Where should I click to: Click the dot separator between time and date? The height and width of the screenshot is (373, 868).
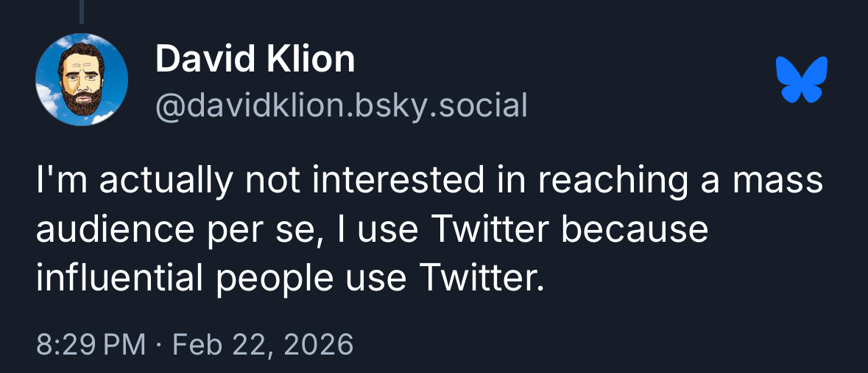(x=160, y=344)
